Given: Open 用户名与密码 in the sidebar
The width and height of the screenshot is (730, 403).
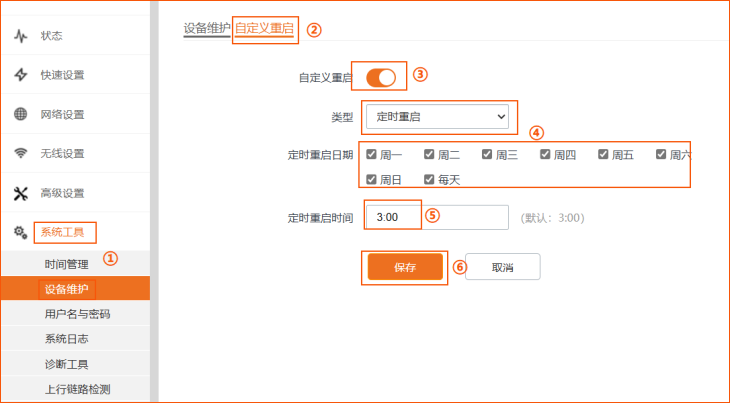Looking at the screenshot, I should tap(75, 314).
